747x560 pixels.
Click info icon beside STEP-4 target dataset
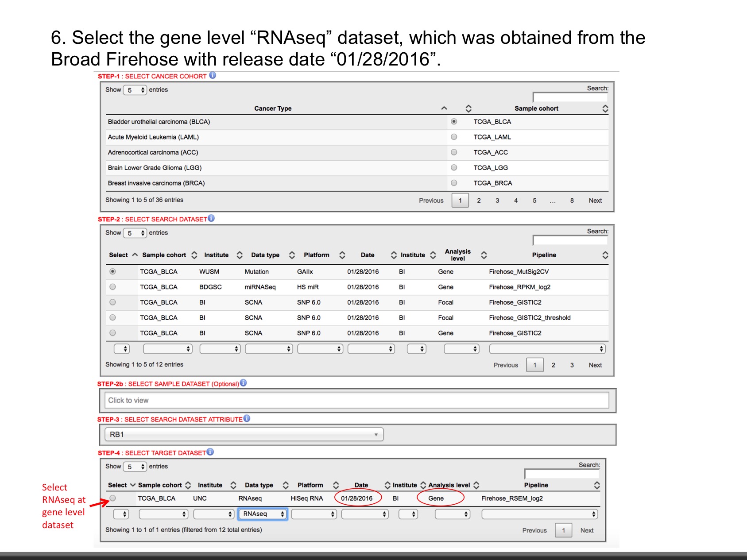tap(210, 452)
